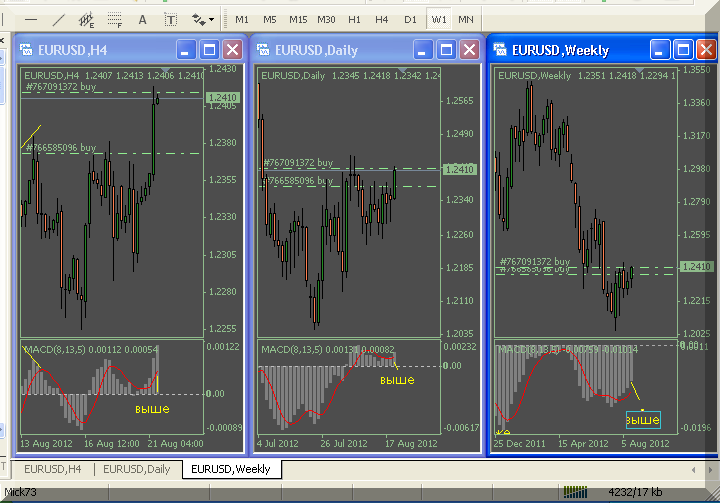This screenshot has height=503, width=720.
Task: Select the Fibonacci retracement tool
Action: pos(114,19)
